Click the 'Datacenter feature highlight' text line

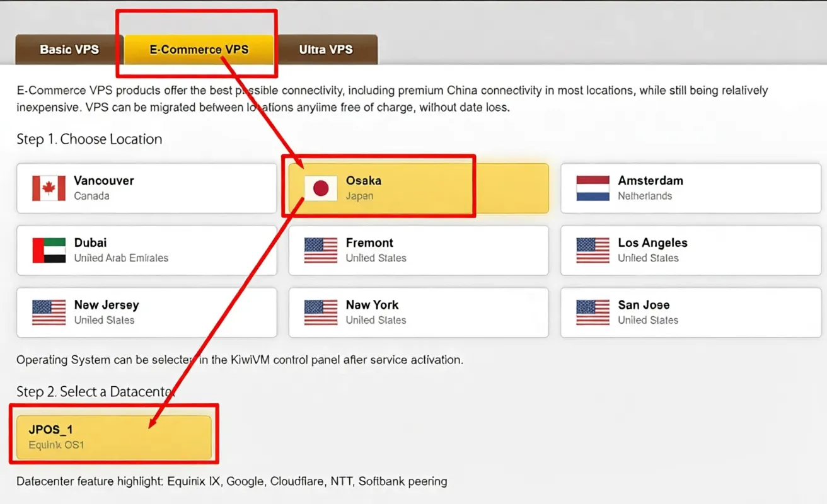232,481
